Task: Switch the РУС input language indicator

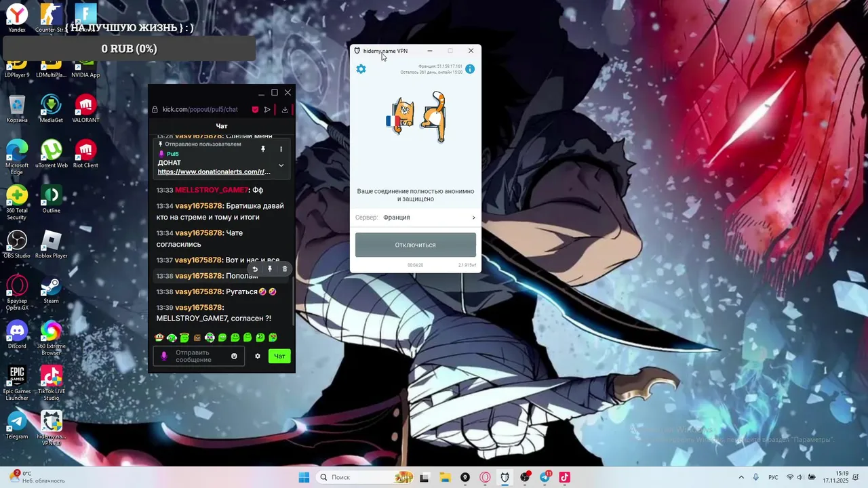Action: pyautogui.click(x=773, y=477)
